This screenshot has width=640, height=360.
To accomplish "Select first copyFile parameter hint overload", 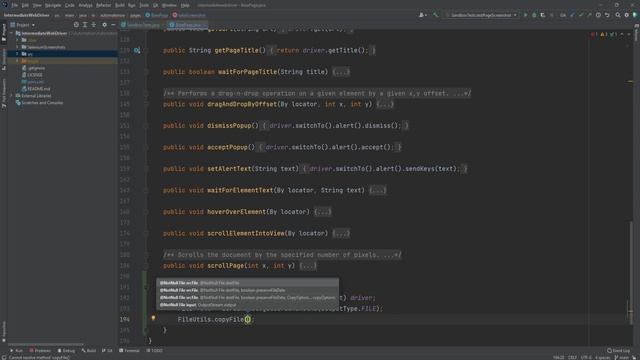I will 247,283.
